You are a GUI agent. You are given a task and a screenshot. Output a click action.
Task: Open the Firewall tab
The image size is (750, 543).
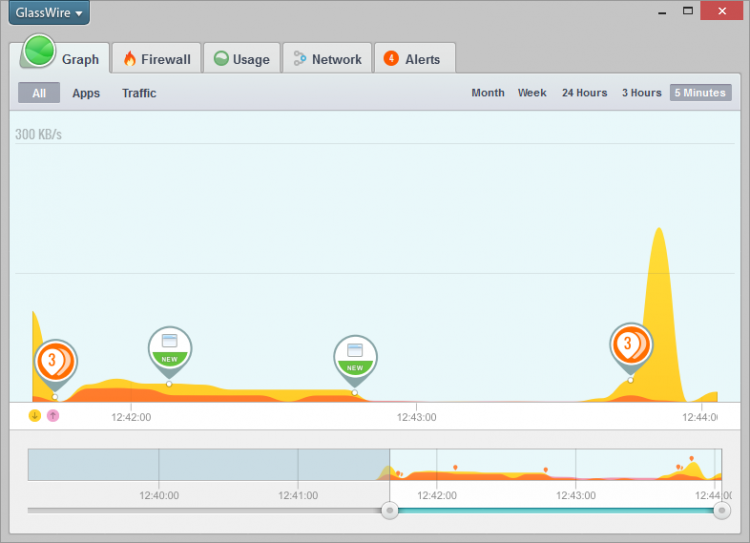156,59
